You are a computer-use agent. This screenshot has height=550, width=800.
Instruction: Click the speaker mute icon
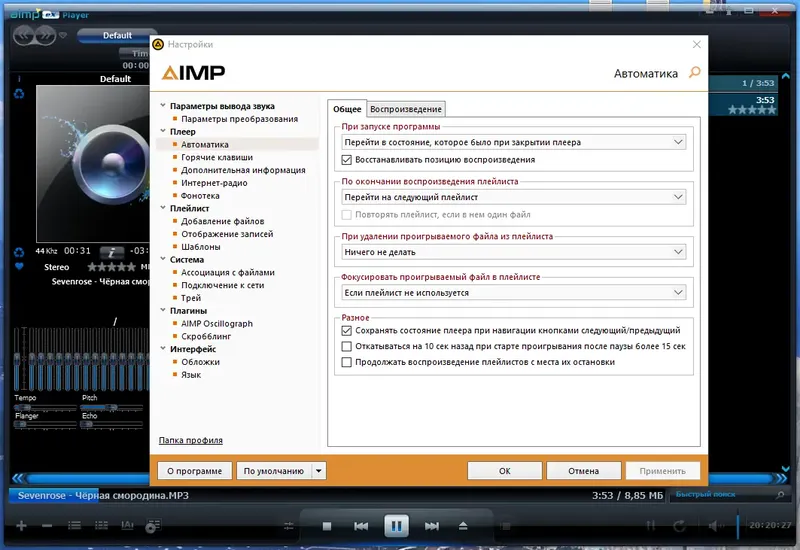716,526
